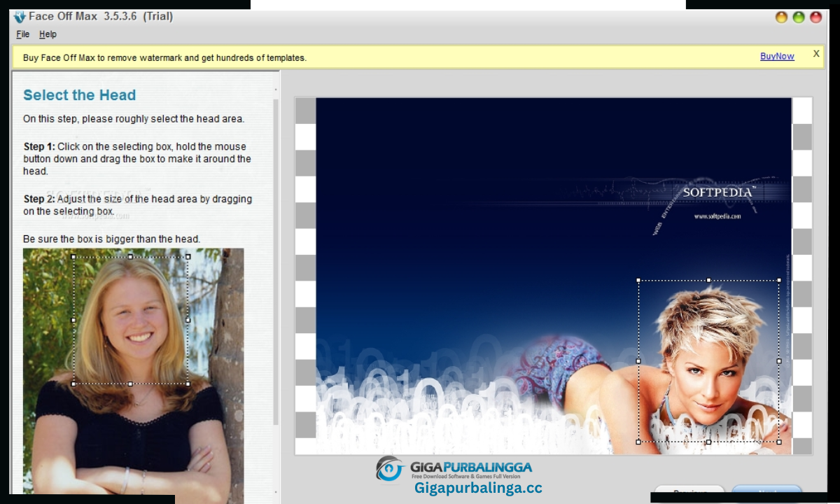Viewport: 840px width, 504px height.
Task: Open the Help menu
Action: [48, 34]
